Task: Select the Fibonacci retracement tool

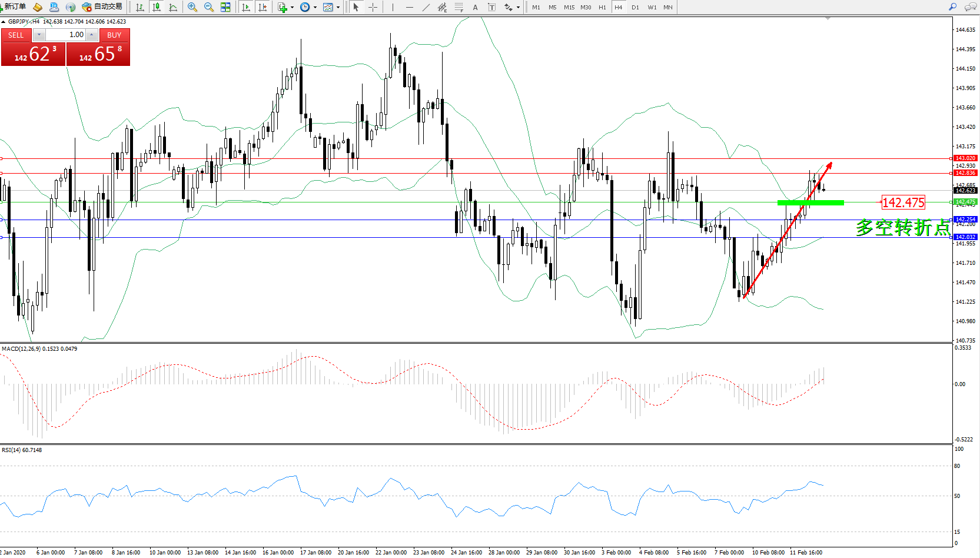Action: tap(459, 7)
